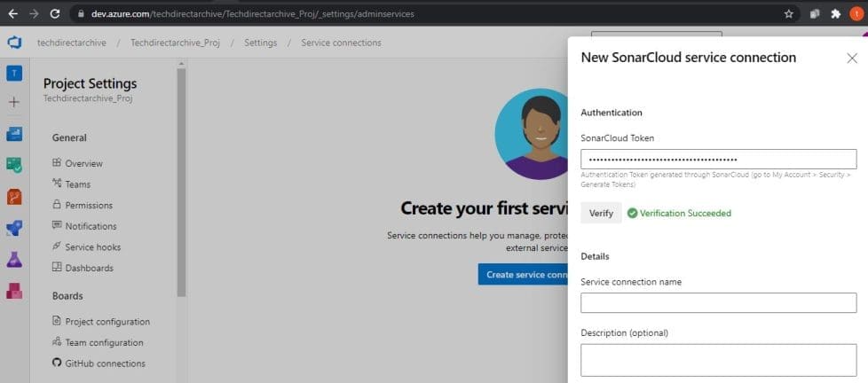The width and height of the screenshot is (868, 383).
Task: Open Pipelines icon in left sidebar
Action: click(14, 228)
